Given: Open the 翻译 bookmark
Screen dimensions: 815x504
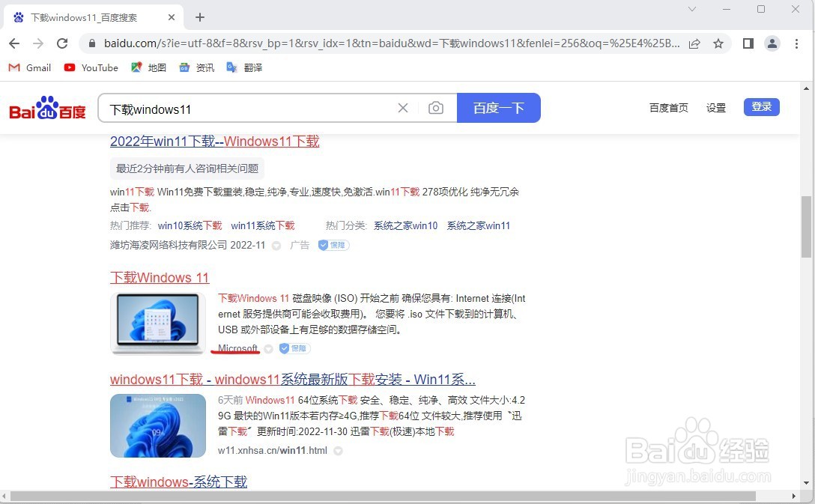Looking at the screenshot, I should point(244,67).
